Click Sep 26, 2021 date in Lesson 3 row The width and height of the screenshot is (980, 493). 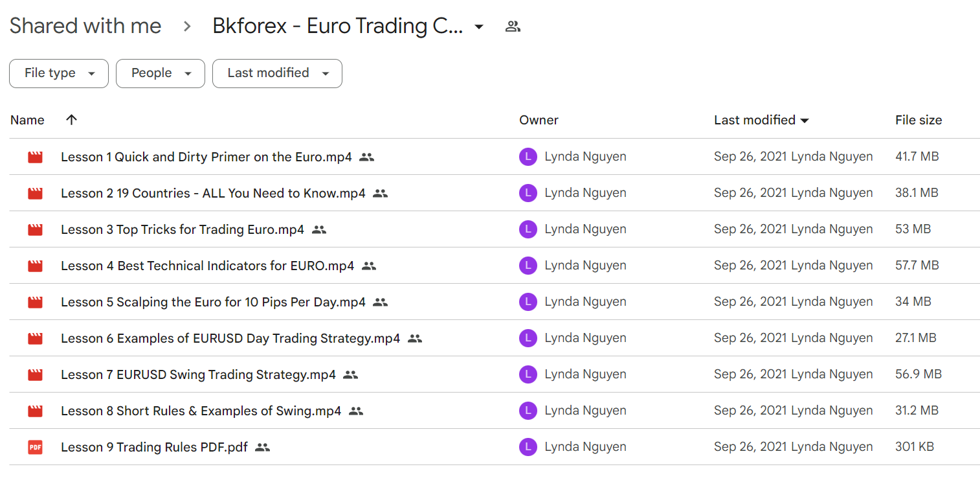tap(750, 229)
